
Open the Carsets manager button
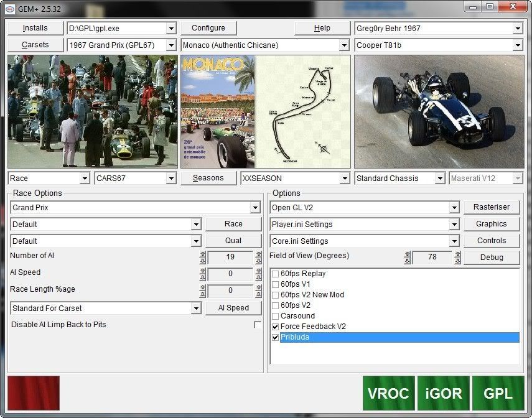pyautogui.click(x=35, y=45)
